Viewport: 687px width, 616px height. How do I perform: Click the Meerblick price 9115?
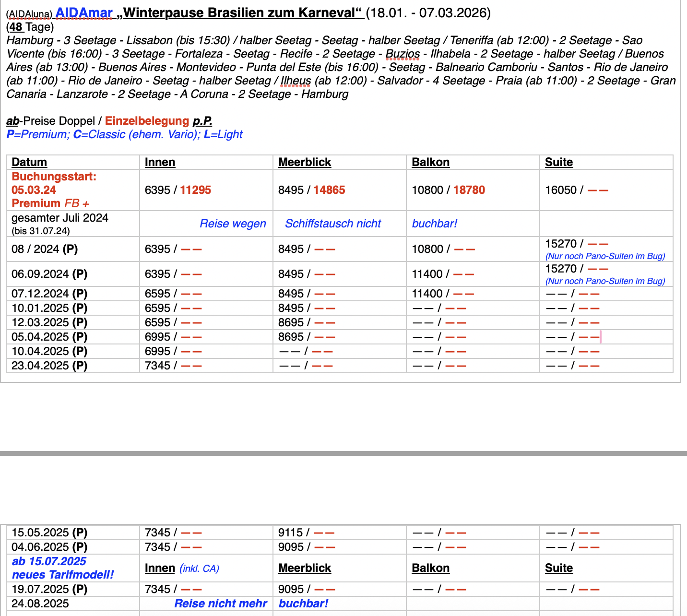pyautogui.click(x=291, y=533)
